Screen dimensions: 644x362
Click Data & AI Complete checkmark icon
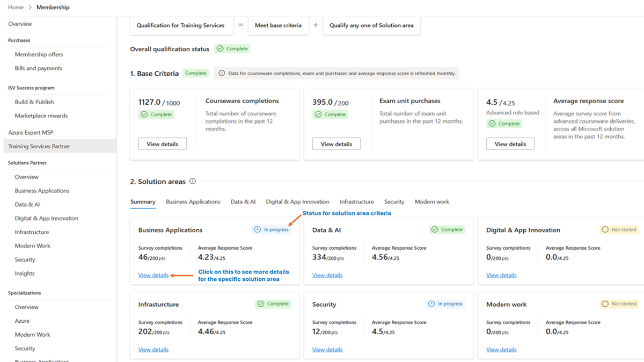435,230
